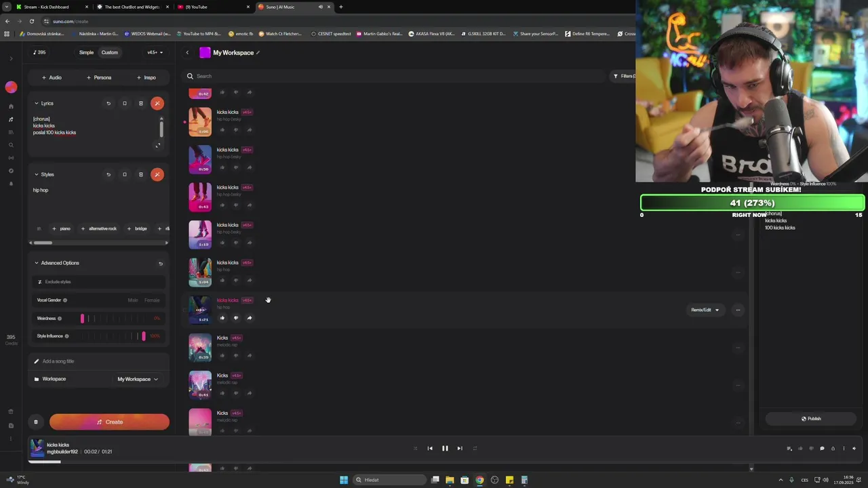Open the Filters dropdown
The height and width of the screenshot is (488, 868).
click(x=625, y=77)
